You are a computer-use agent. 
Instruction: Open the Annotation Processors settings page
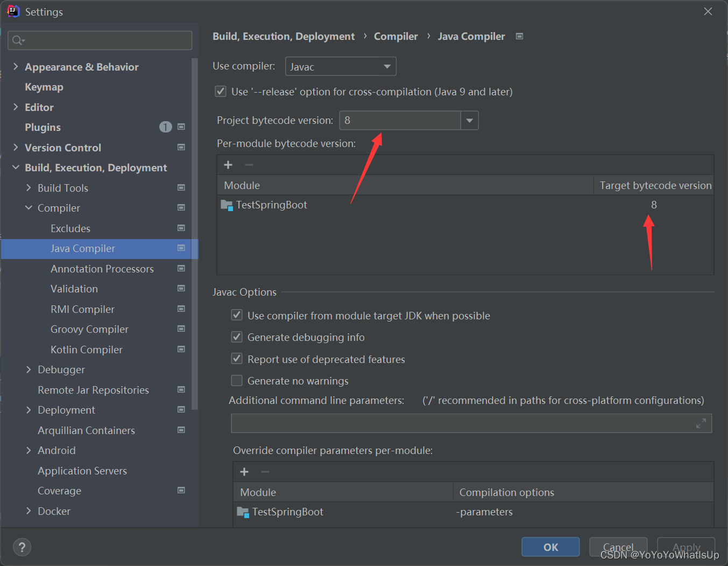[x=102, y=269]
